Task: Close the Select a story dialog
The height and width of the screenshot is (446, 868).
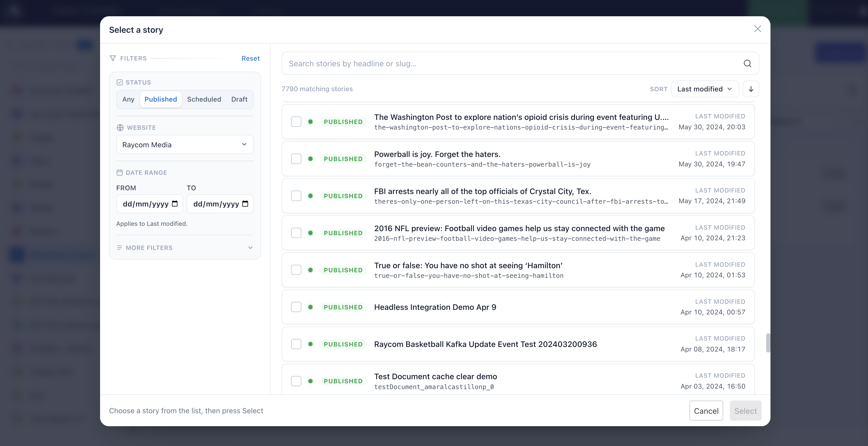Action: point(758,29)
